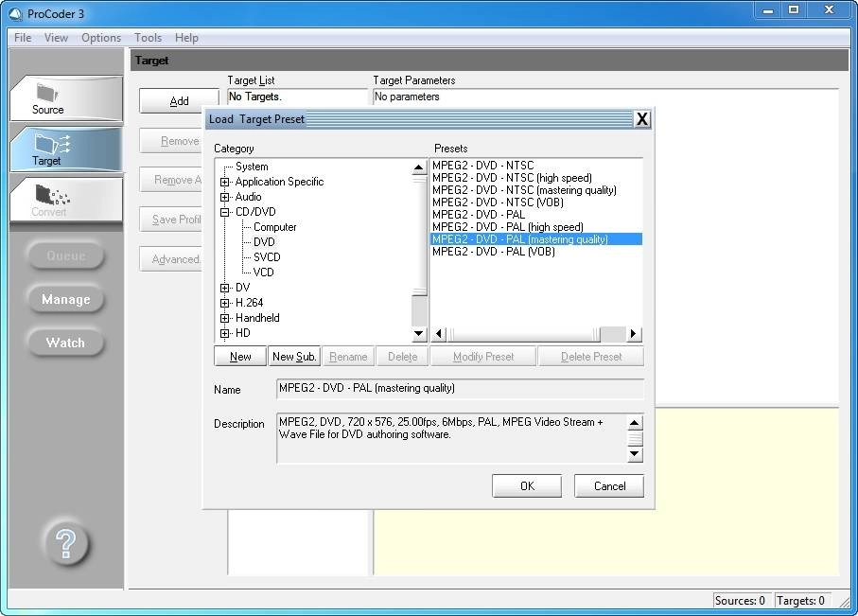Select preset MPEG2 - DVD - PAL (high speed)
Viewport: 858px width, 616px height.
(x=508, y=227)
